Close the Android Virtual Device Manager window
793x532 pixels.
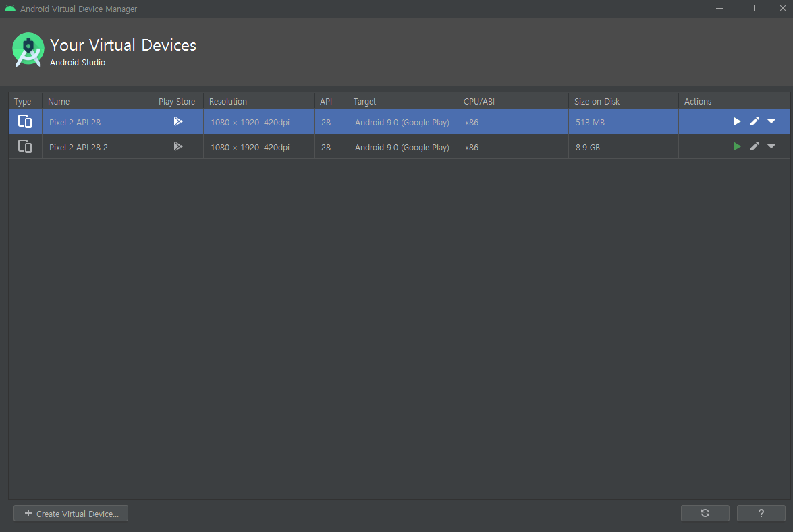[x=782, y=9]
